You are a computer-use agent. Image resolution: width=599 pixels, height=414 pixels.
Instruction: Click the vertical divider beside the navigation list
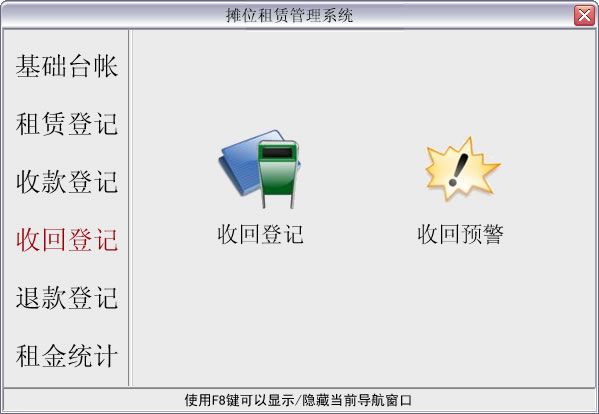[x=129, y=208]
